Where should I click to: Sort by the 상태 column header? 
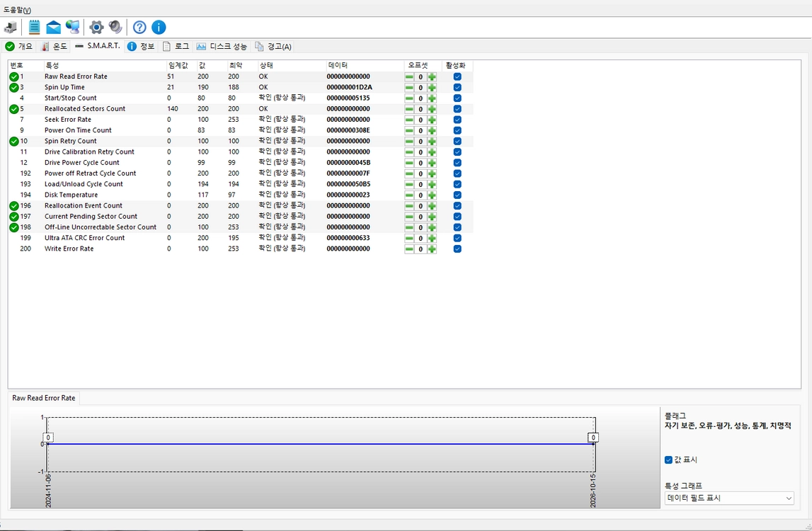click(x=292, y=66)
